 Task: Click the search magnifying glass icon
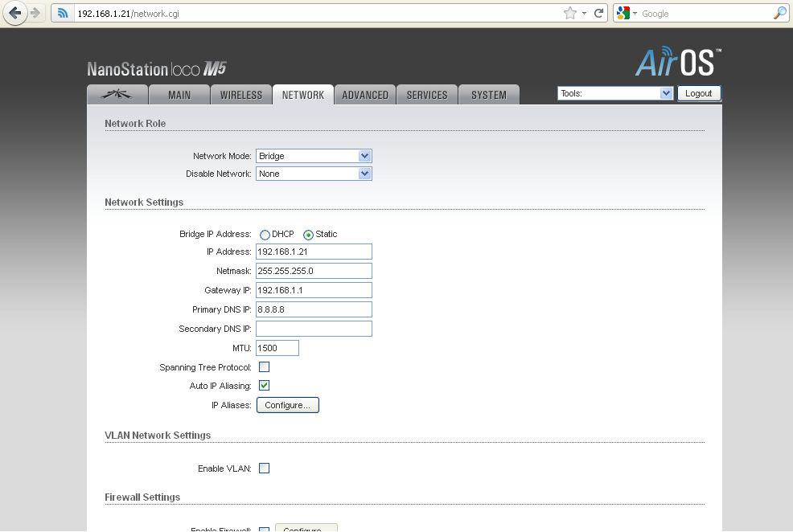click(x=779, y=14)
